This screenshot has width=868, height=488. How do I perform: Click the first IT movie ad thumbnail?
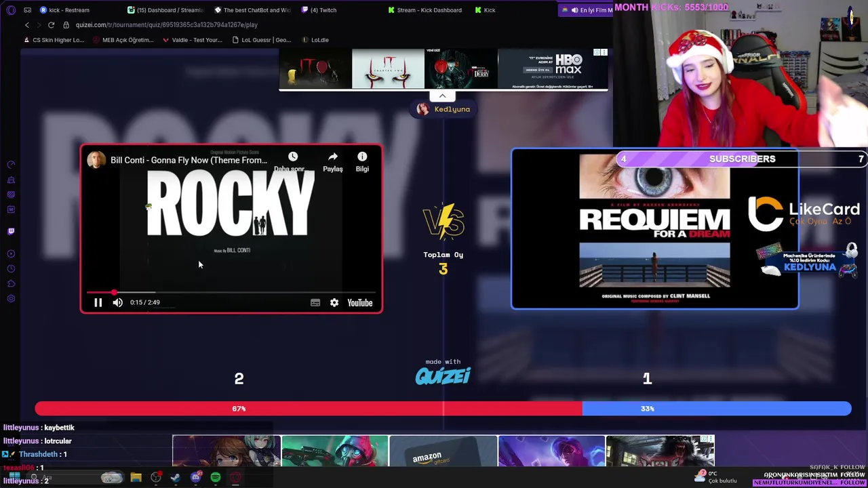point(315,69)
